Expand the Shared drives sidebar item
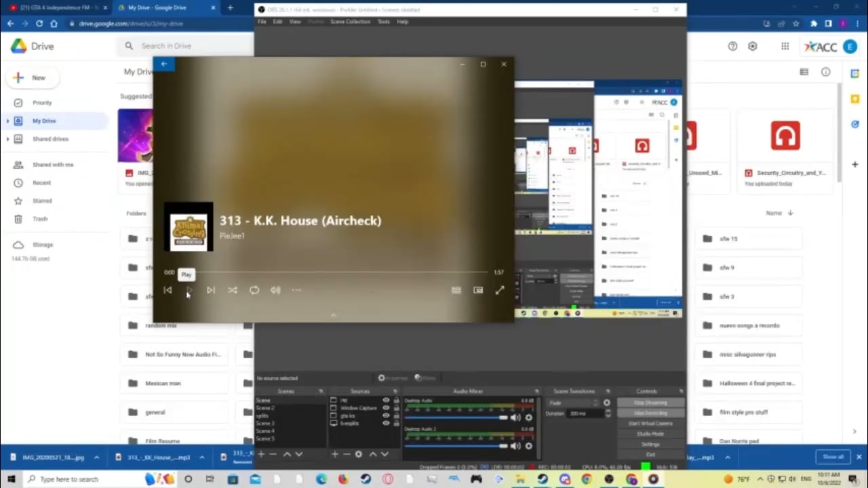The image size is (868, 488). (x=7, y=139)
